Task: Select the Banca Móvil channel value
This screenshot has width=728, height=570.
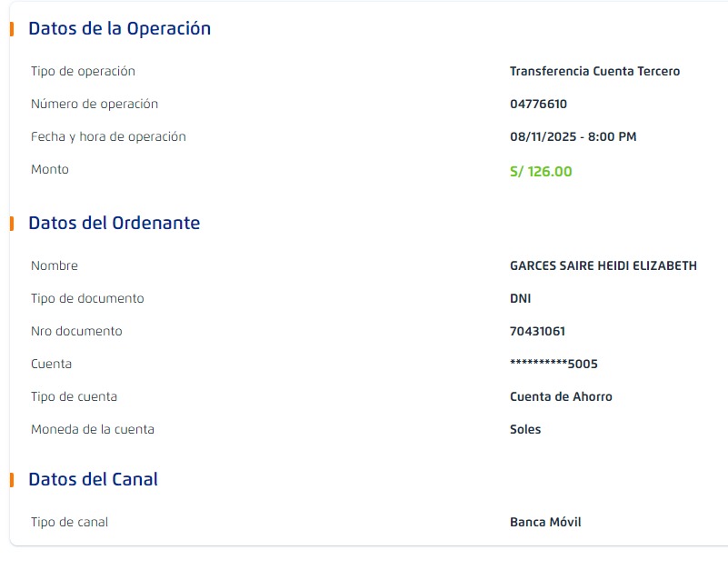Action: (545, 522)
